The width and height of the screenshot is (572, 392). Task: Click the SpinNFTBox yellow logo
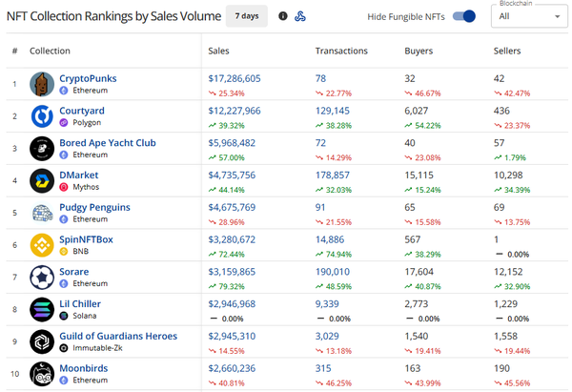(x=42, y=245)
